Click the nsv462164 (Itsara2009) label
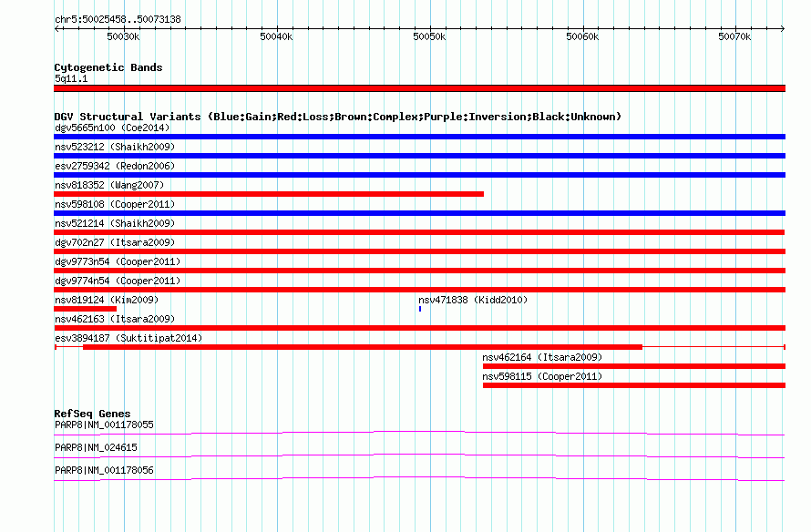Image resolution: width=811 pixels, height=532 pixels. tap(542, 357)
